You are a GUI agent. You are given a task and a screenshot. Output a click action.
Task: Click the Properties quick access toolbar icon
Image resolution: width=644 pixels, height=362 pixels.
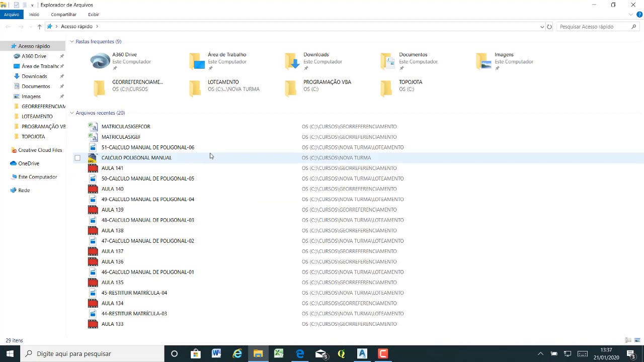tap(16, 5)
